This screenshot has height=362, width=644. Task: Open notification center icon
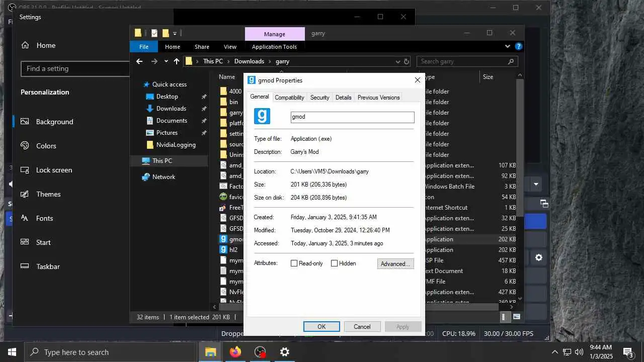click(x=628, y=352)
